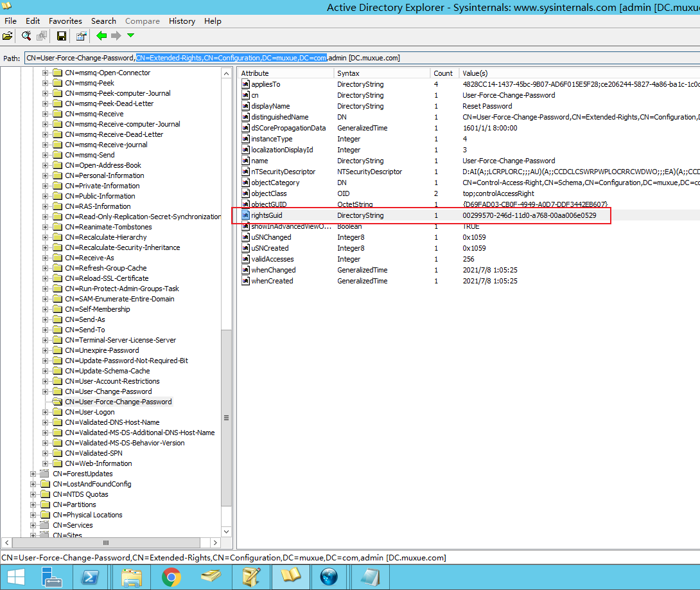700x590 pixels.
Task: Expand the CN=msmq-Open-Connector node
Action: coord(45,73)
